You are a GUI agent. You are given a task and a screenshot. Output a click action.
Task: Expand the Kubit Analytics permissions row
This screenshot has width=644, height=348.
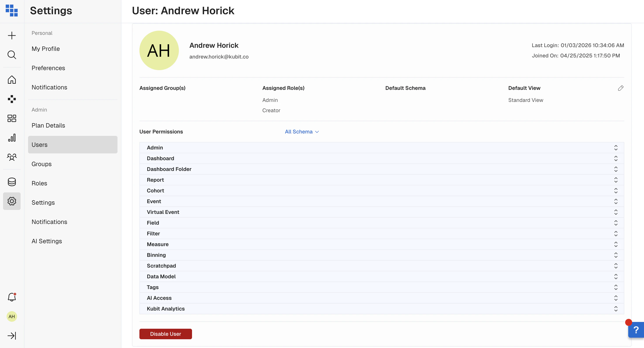[x=616, y=309]
